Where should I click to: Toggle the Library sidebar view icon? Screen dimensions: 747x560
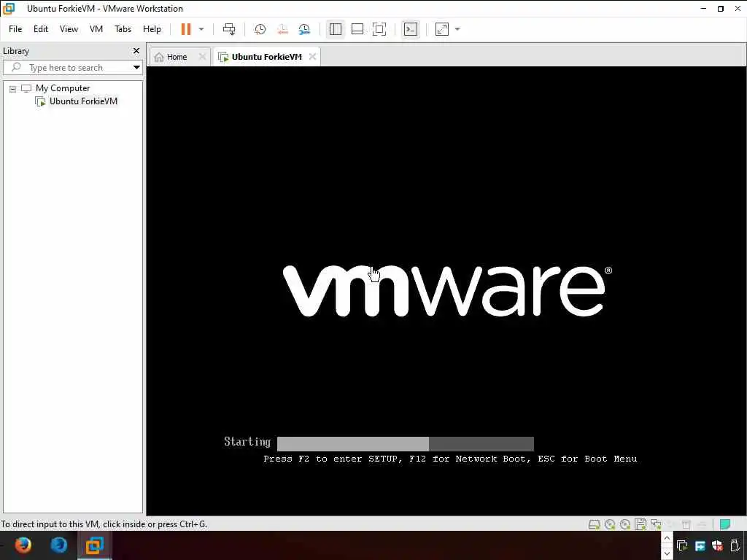(336, 29)
